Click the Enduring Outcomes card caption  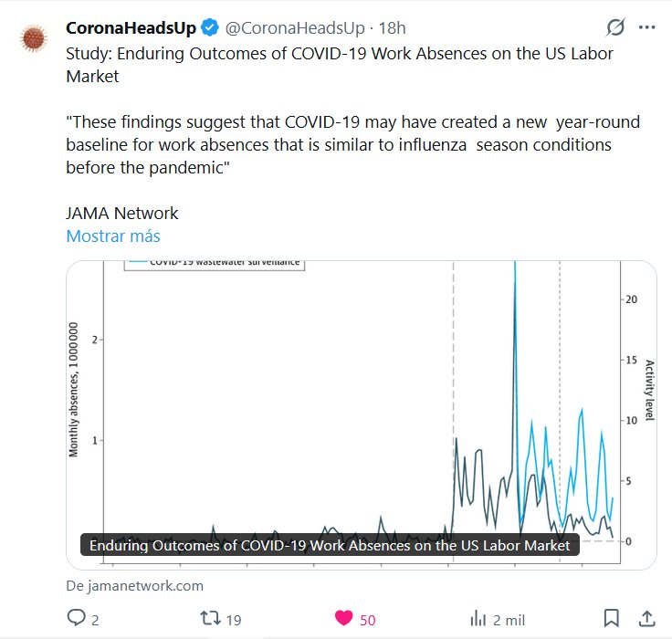330,545
